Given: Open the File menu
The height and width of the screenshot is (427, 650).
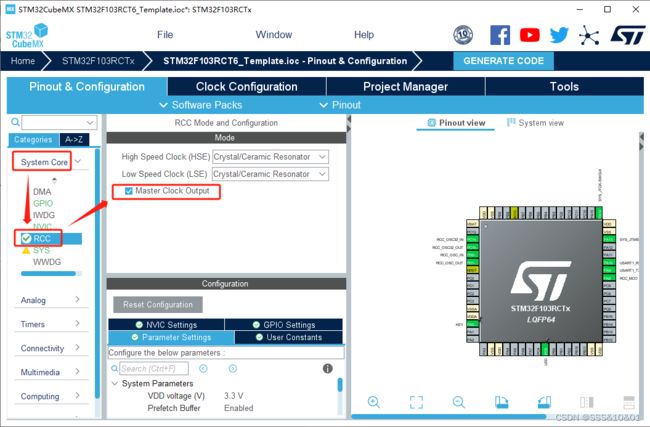Looking at the screenshot, I should [165, 35].
